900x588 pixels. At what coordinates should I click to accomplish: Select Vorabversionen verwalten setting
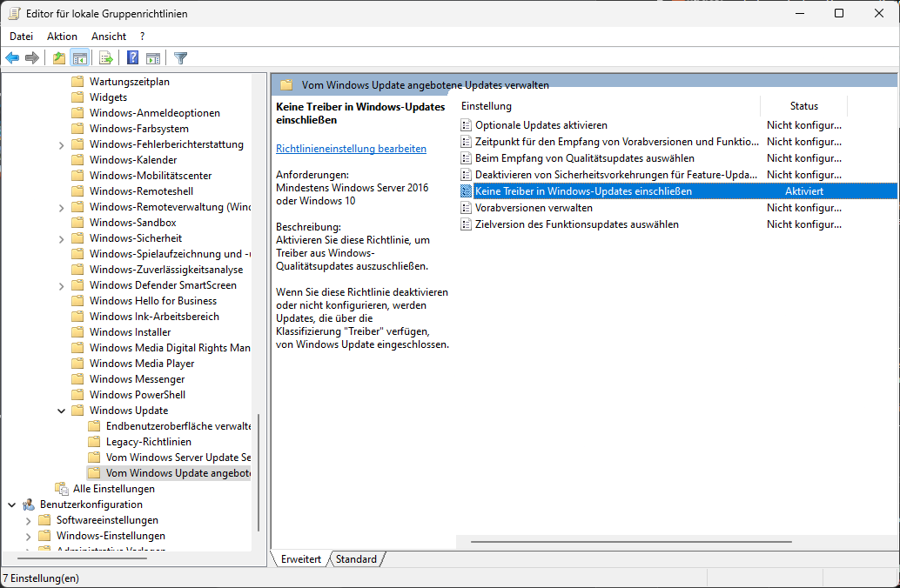(534, 208)
